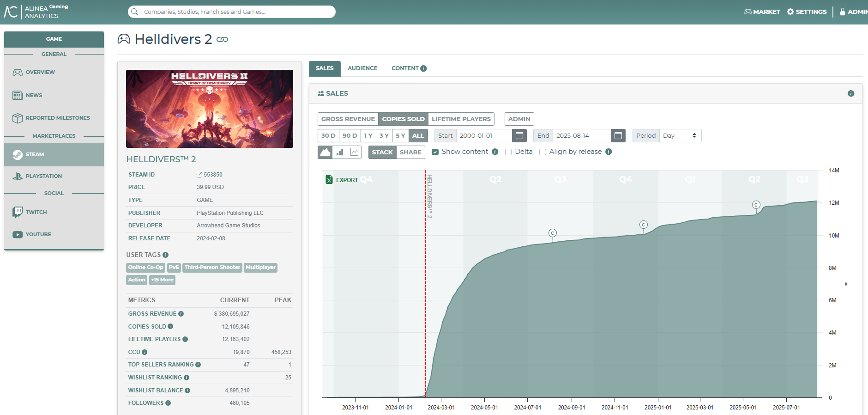Image resolution: width=868 pixels, height=415 pixels.
Task: Click the Helldivers II cover thumbnail
Action: point(210,109)
